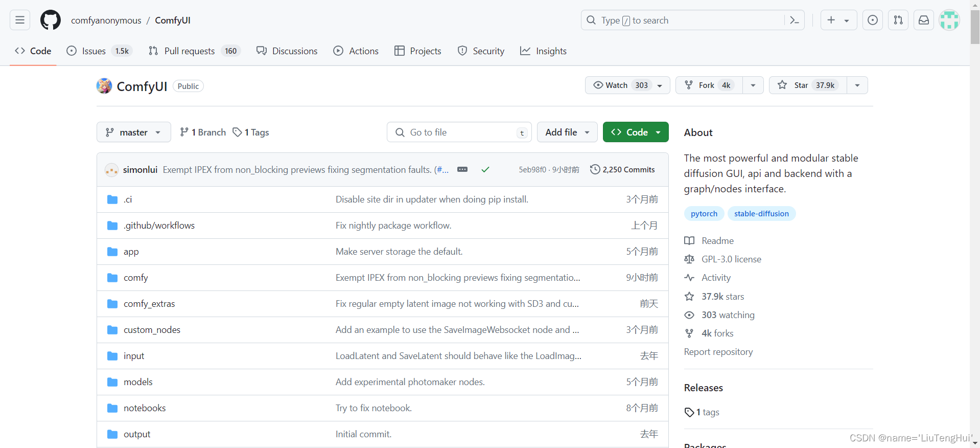Click the tag icon under Releases
The height and width of the screenshot is (448, 980).
point(689,412)
